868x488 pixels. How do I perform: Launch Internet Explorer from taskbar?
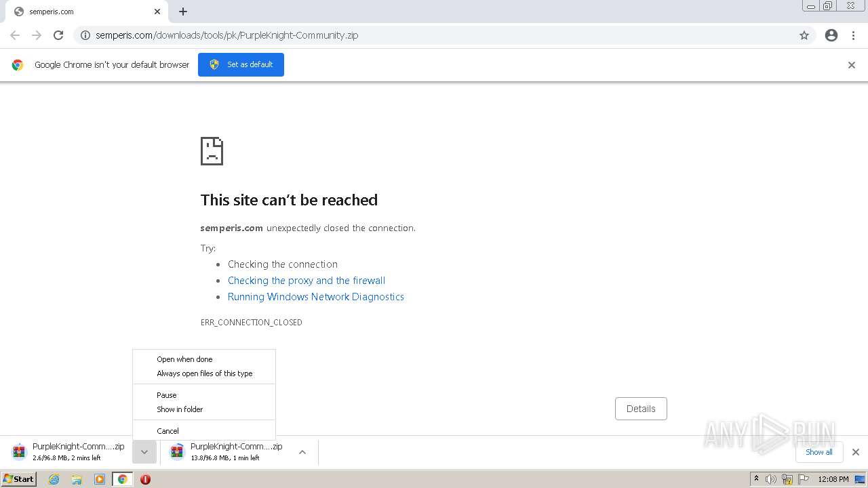pos(54,479)
